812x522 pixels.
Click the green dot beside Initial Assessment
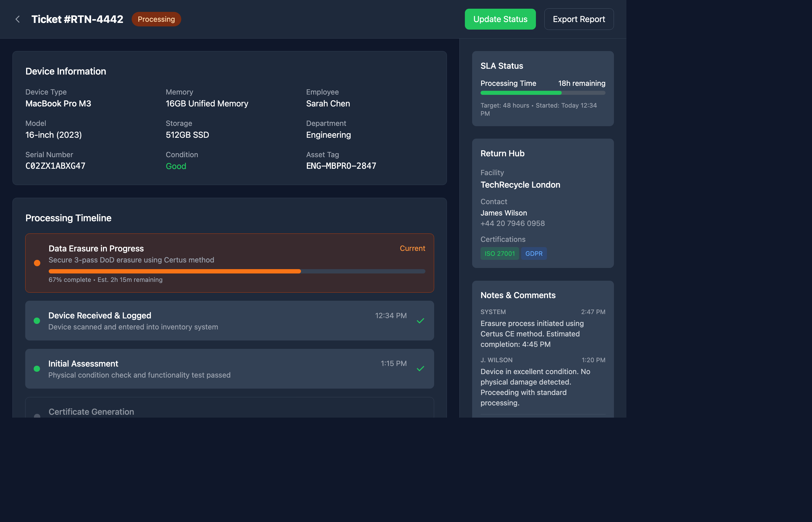coord(37,369)
